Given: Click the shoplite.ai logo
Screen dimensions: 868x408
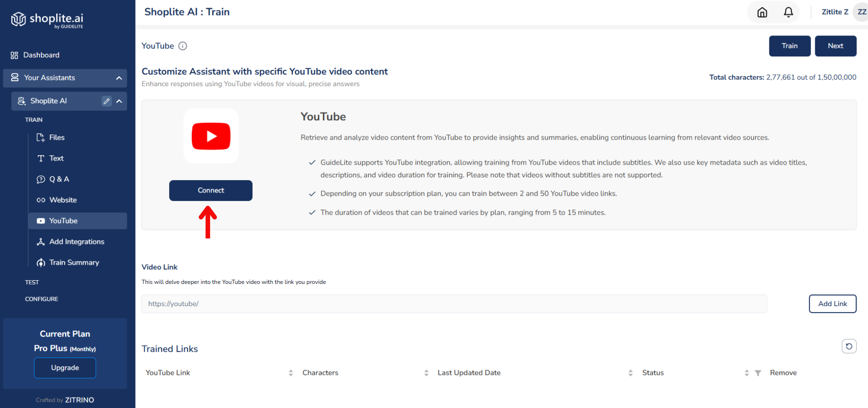Looking at the screenshot, I should (x=47, y=20).
